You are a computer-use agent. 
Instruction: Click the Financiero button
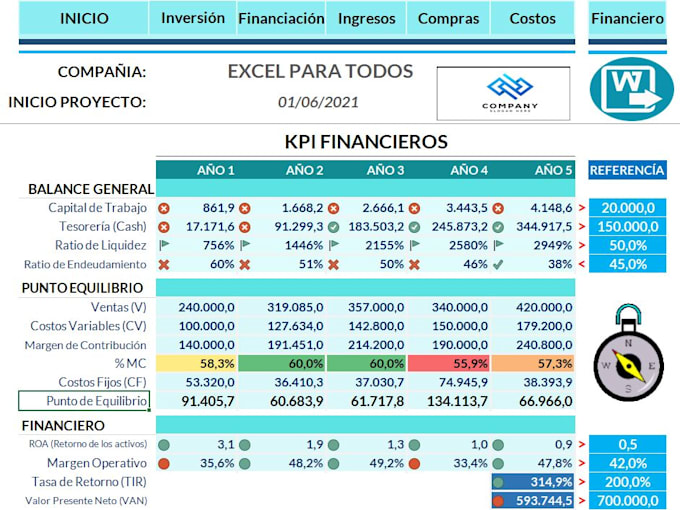pos(627,18)
